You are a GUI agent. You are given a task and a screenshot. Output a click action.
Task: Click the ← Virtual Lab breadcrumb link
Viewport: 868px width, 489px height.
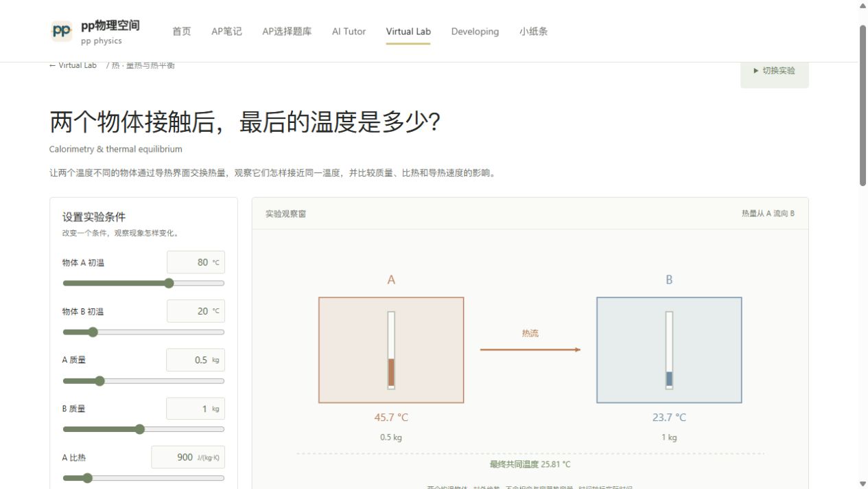[73, 65]
